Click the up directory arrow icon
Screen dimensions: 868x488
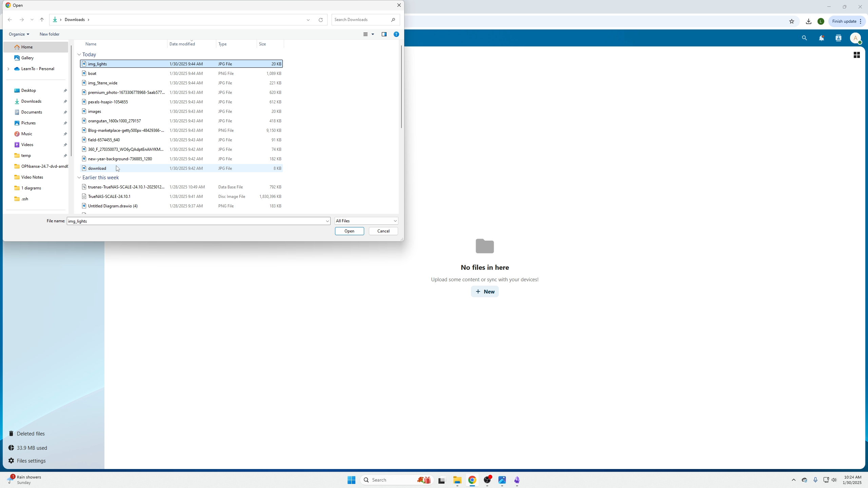tap(42, 20)
